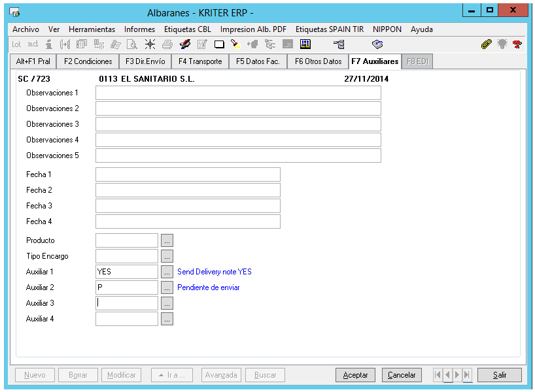Open the Impresion Alb. PDF menu
The width and height of the screenshot is (535, 392).
click(253, 29)
